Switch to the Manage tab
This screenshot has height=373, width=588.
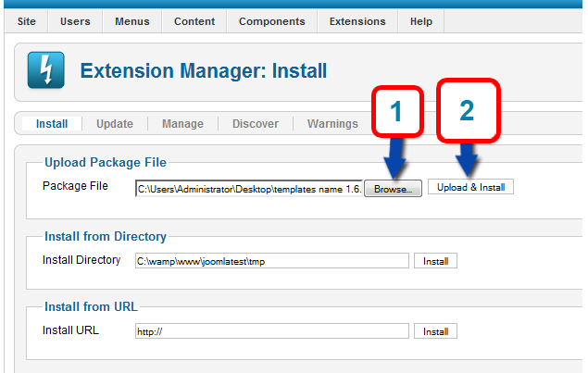tap(182, 124)
